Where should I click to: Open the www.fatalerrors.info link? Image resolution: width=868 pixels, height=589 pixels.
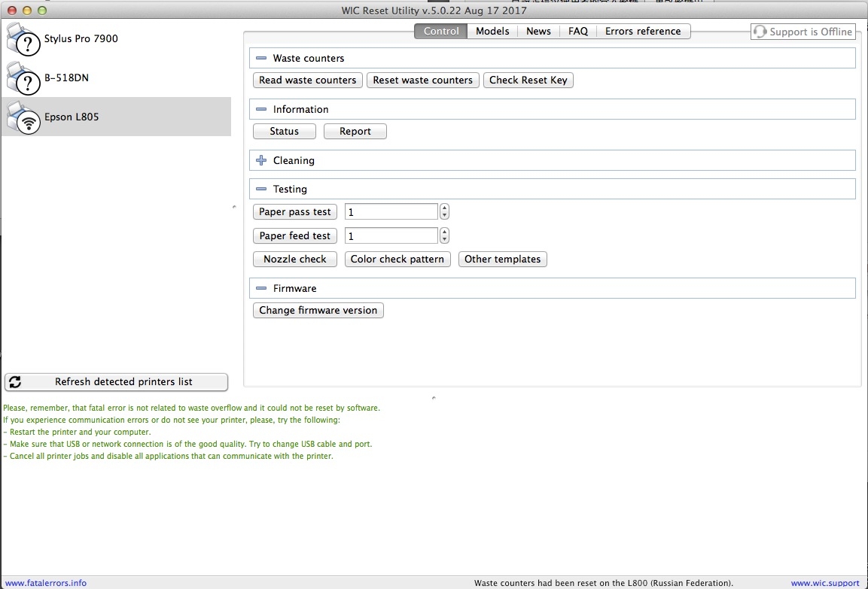46,583
